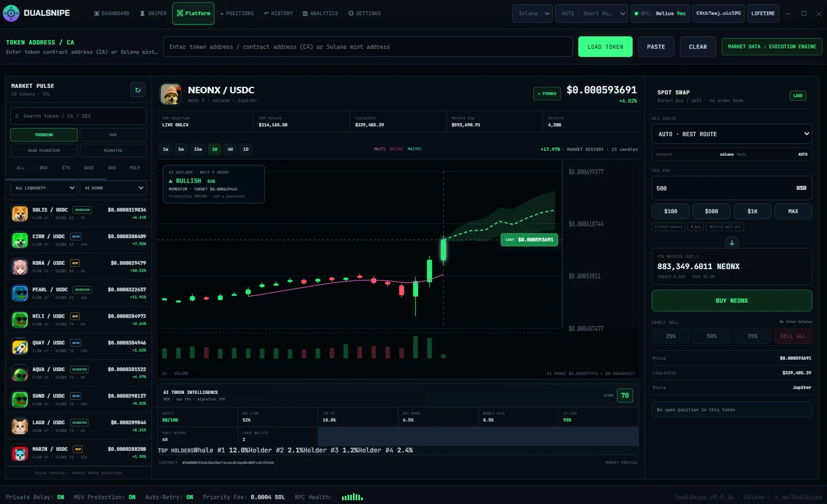Click the NEONX token avatar icon
This screenshot has height=504, width=827.
click(171, 94)
